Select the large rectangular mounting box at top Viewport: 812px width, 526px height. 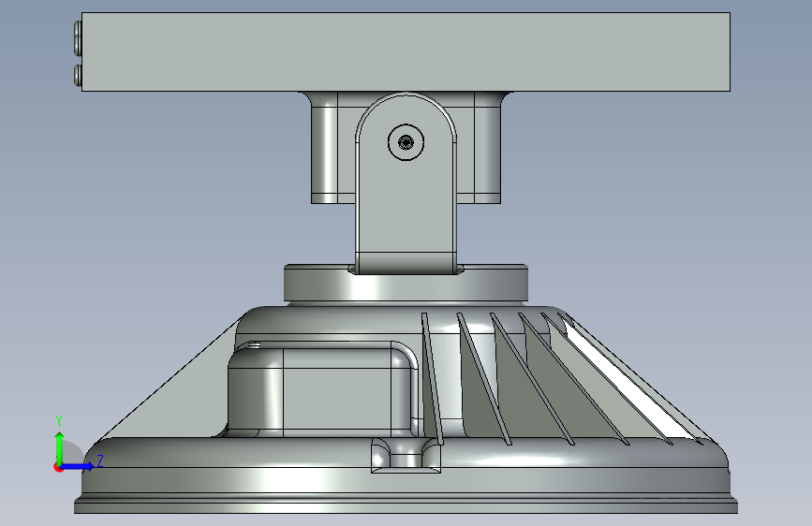(x=406, y=51)
